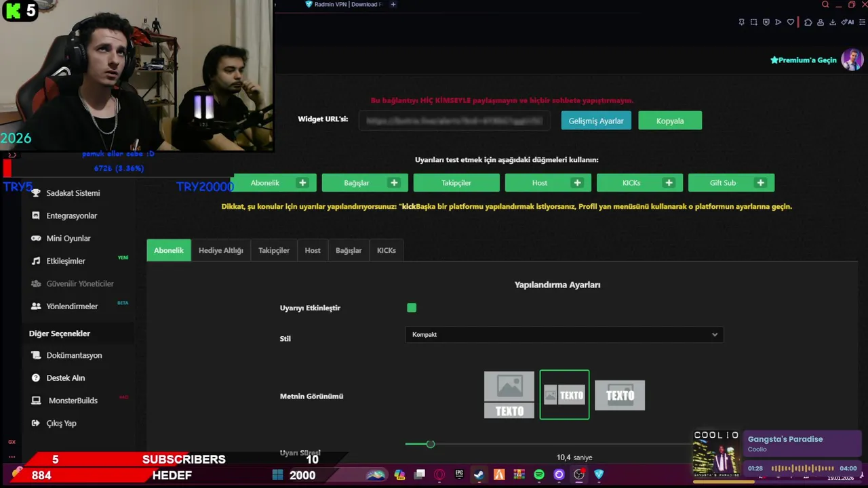
Task: Click the Premium'a Geçin link
Action: (804, 60)
